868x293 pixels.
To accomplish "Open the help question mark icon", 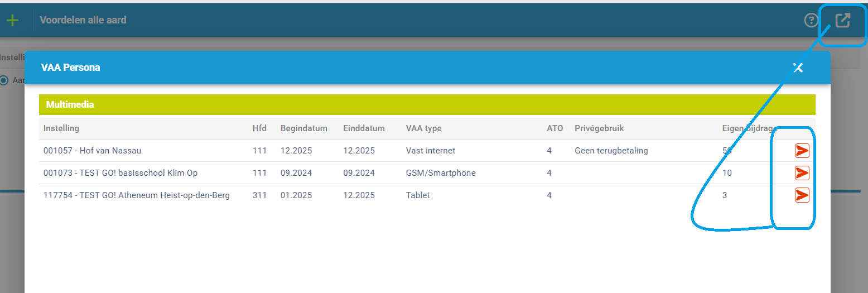I will [811, 21].
